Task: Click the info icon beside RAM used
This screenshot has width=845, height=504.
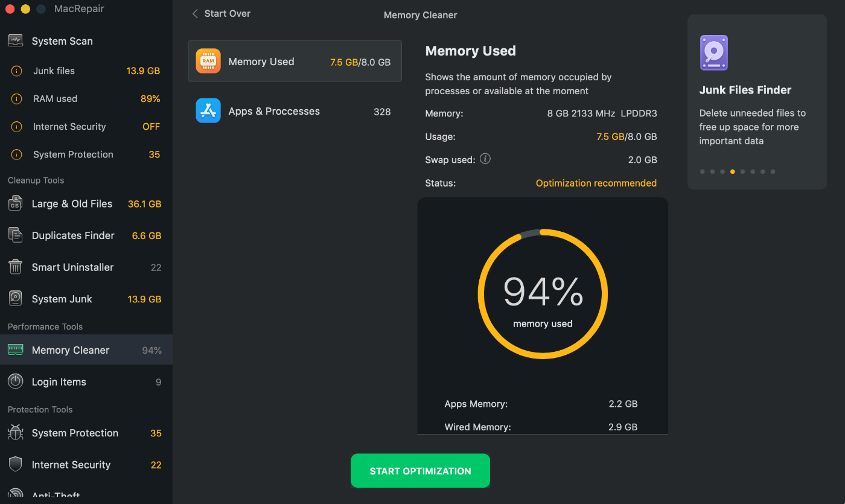Action: click(17, 99)
